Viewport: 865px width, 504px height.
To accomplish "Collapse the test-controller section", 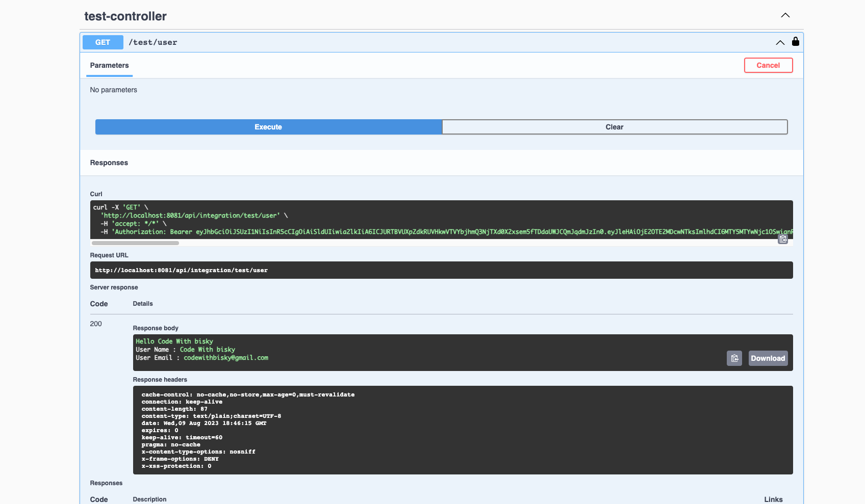I will tap(785, 15).
